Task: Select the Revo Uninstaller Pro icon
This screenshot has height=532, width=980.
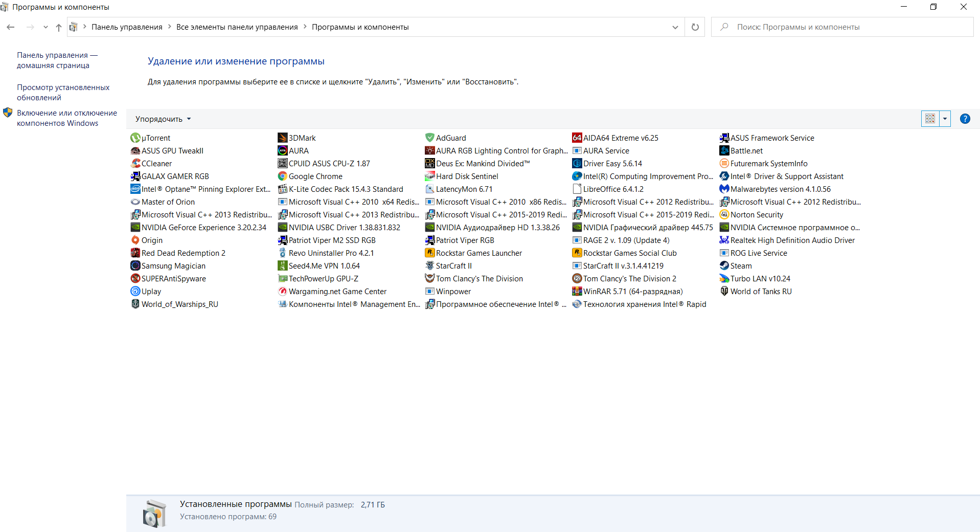Action: coord(283,253)
